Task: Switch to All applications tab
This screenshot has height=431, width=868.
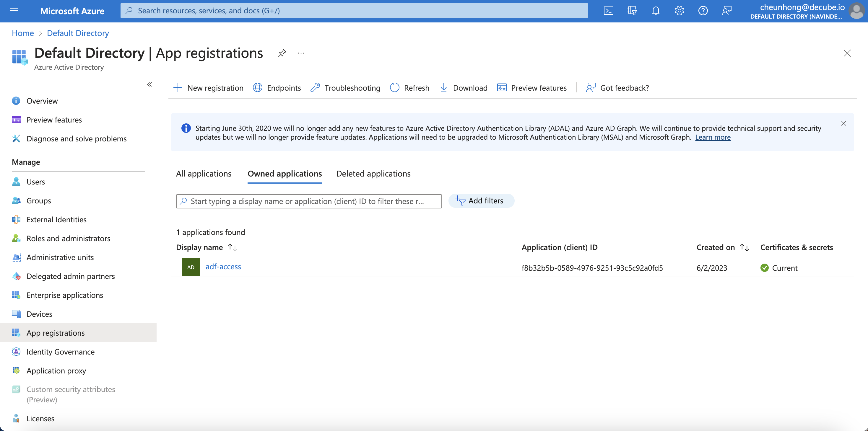Action: click(x=204, y=174)
